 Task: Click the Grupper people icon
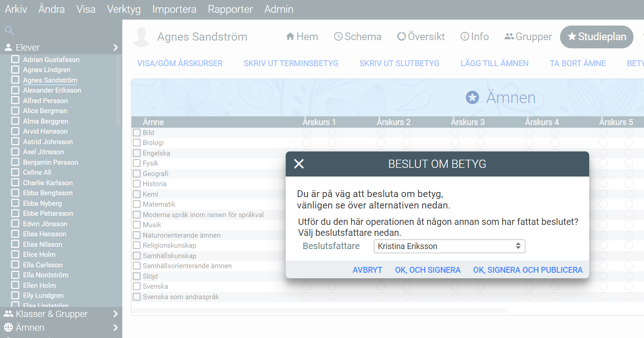[509, 37]
